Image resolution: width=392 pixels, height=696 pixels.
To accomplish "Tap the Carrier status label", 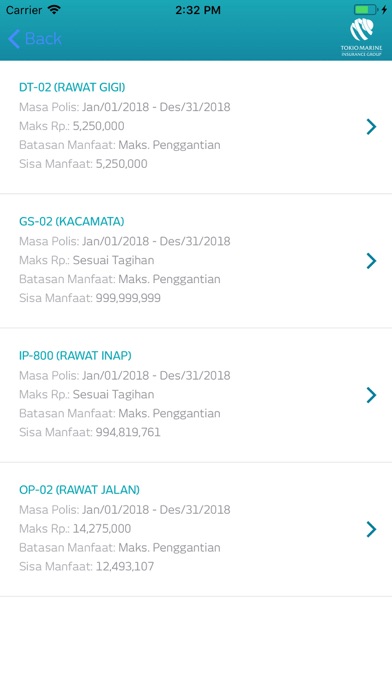I will [x=24, y=10].
